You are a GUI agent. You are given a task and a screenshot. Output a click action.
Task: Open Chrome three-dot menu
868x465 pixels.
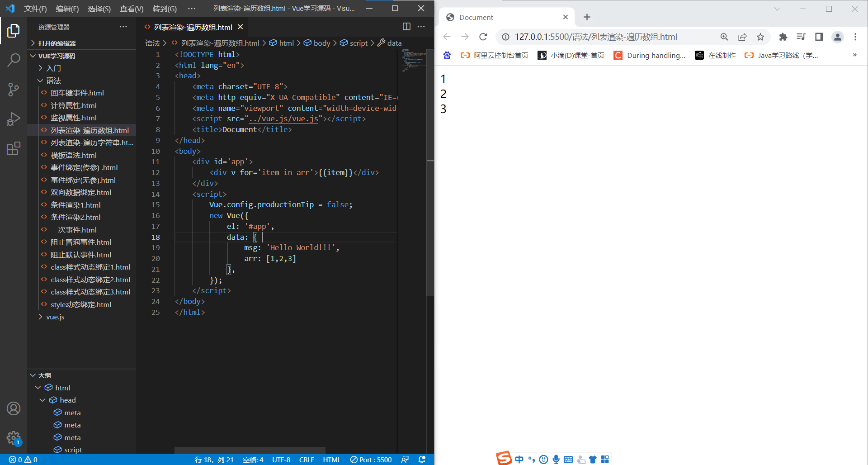tap(855, 37)
